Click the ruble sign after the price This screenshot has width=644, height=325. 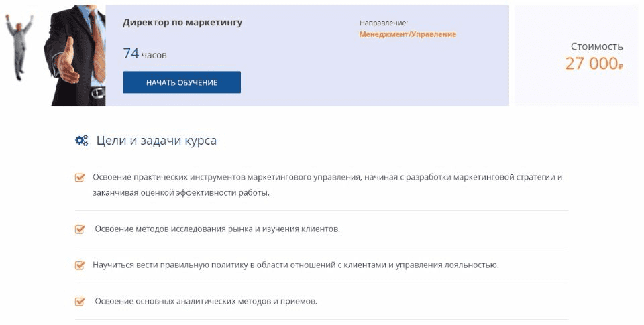pyautogui.click(x=621, y=66)
